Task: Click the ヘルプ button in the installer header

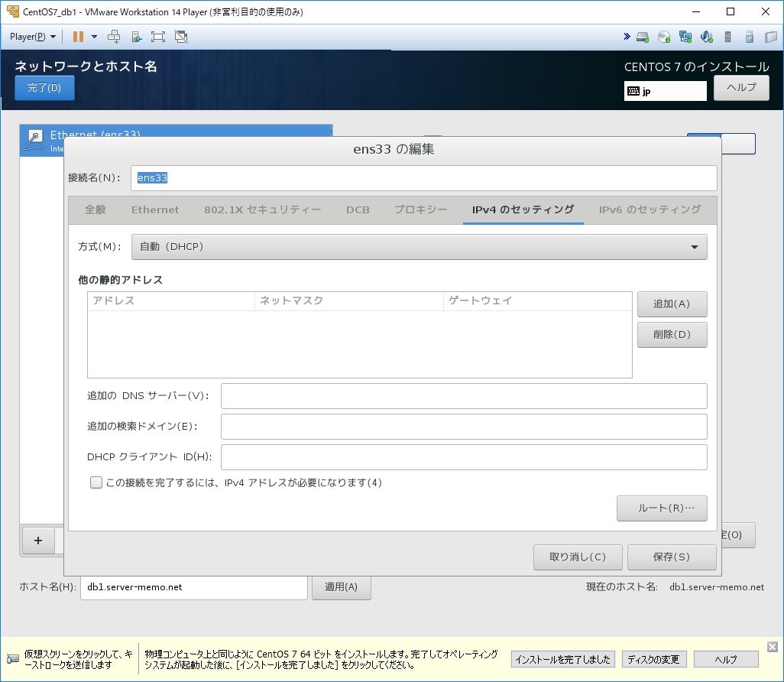Action: click(741, 88)
